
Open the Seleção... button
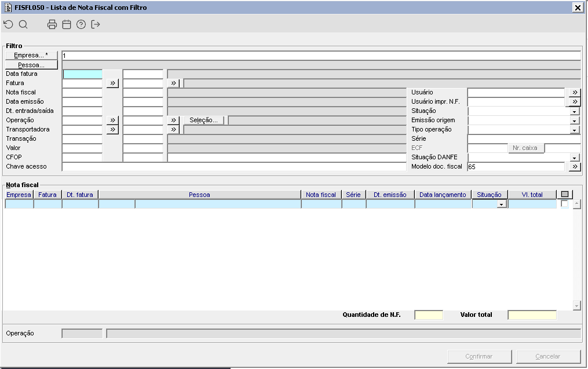(x=203, y=120)
